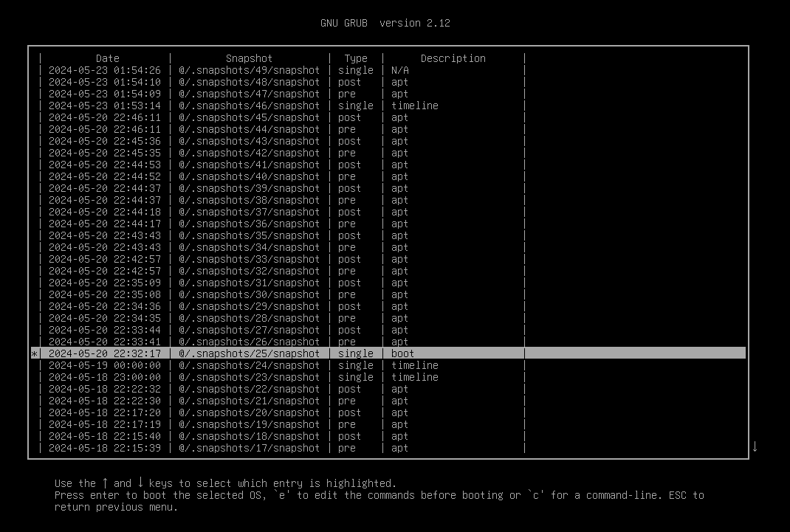Pick the snapshot 45 entry
Viewport: 790px width, 532px height.
(x=249, y=117)
